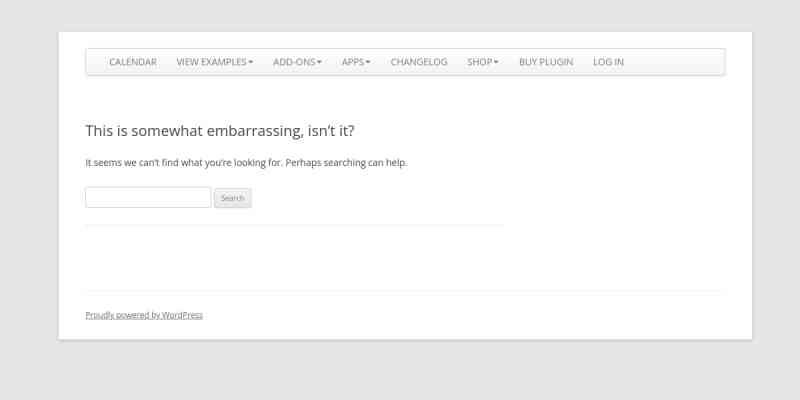Viewport: 800px width, 400px height.
Task: Expand the Apps dropdown caret
Action: [x=368, y=63]
